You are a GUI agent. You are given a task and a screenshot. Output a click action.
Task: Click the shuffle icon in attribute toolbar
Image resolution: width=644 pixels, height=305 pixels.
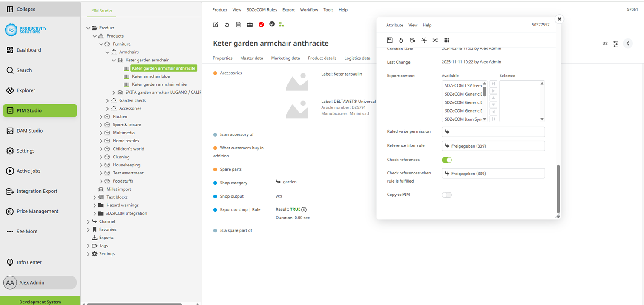pyautogui.click(x=435, y=40)
